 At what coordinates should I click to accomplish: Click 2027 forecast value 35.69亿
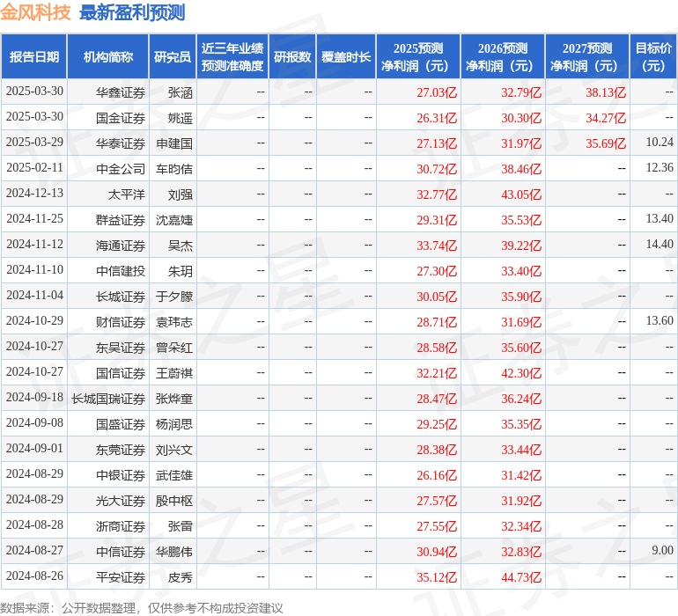coord(606,143)
